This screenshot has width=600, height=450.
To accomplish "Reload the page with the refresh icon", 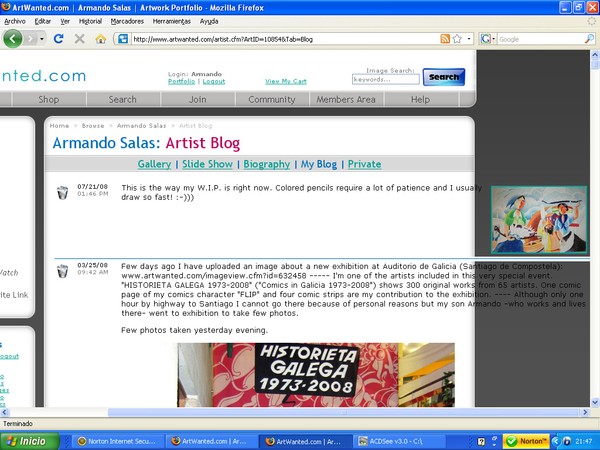I will (x=59, y=39).
